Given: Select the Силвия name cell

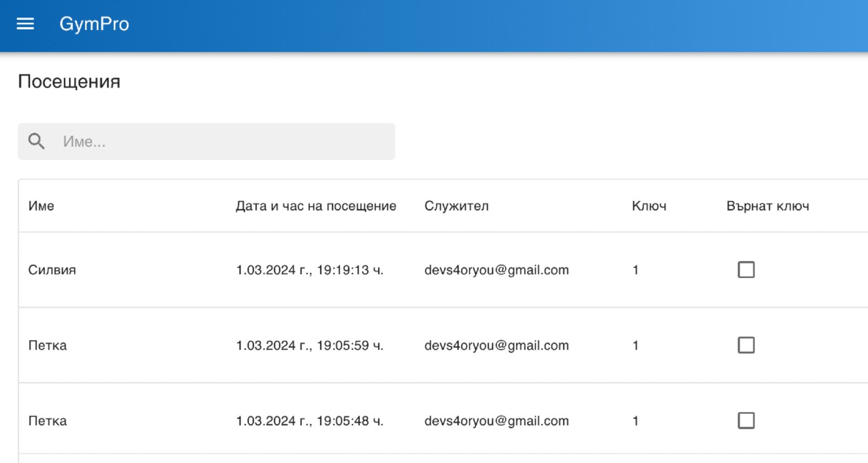Looking at the screenshot, I should pos(52,270).
